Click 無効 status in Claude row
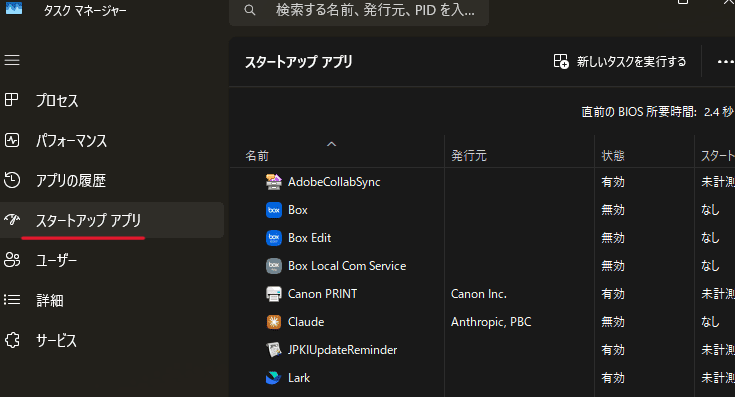735x397 pixels. tap(613, 322)
